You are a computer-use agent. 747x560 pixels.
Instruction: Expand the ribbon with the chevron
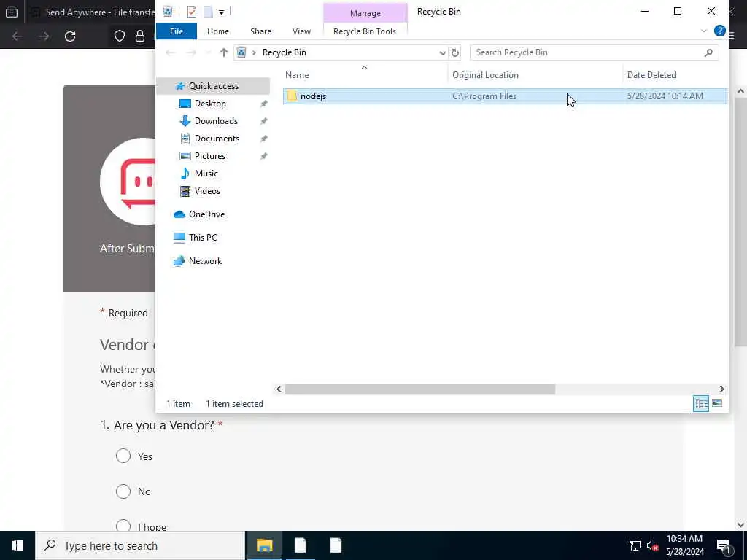(x=704, y=31)
